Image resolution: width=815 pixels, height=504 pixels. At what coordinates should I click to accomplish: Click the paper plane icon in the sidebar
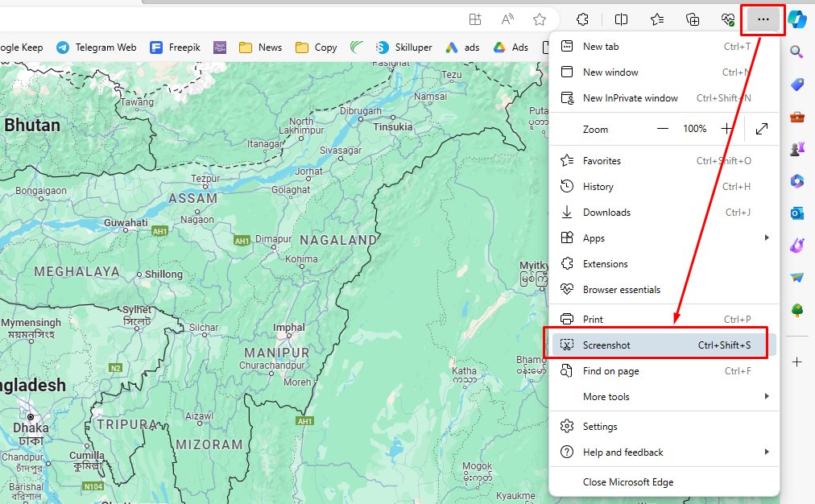tap(797, 278)
